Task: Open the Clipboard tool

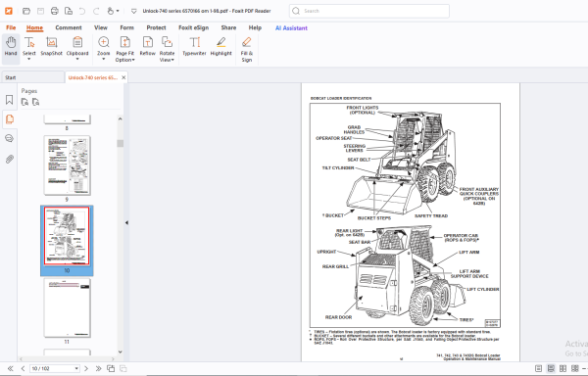Action: (77, 46)
